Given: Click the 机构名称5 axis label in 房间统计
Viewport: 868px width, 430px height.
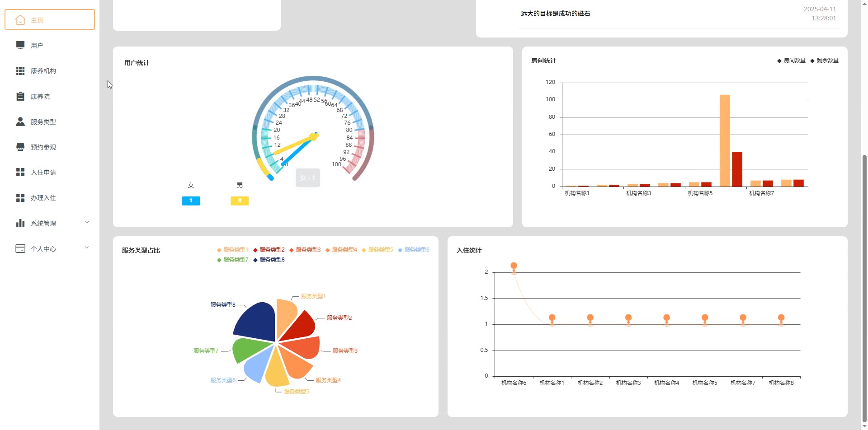Looking at the screenshot, I should pyautogui.click(x=700, y=193).
